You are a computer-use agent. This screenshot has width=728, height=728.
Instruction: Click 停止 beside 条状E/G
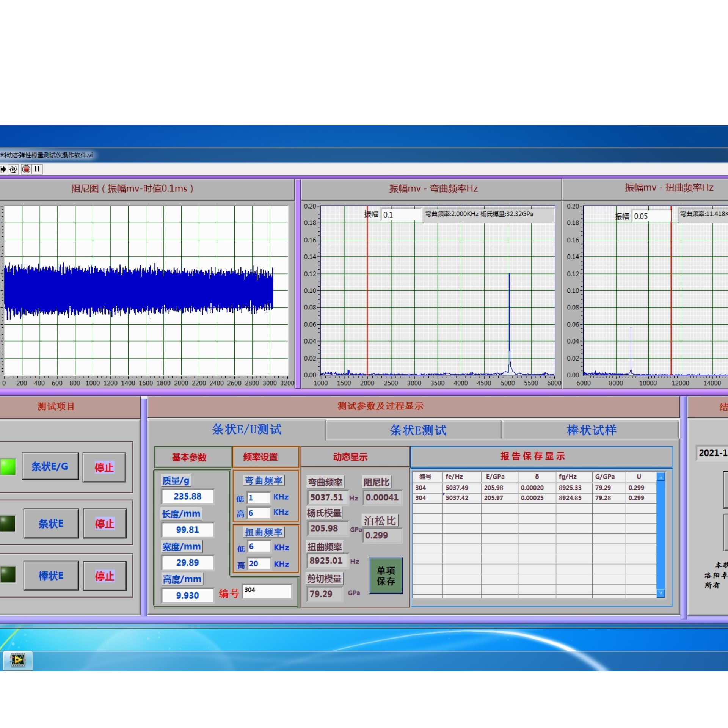point(104,467)
